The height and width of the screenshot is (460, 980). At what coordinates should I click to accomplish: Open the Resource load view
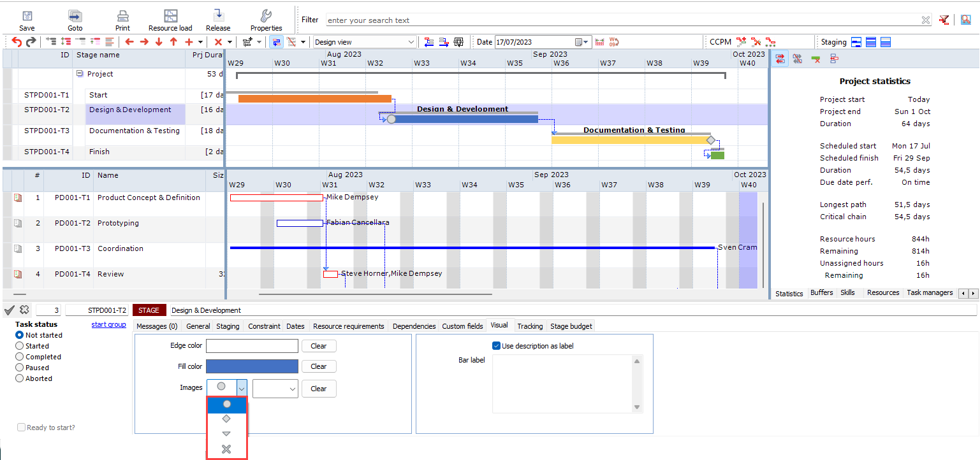(x=170, y=16)
